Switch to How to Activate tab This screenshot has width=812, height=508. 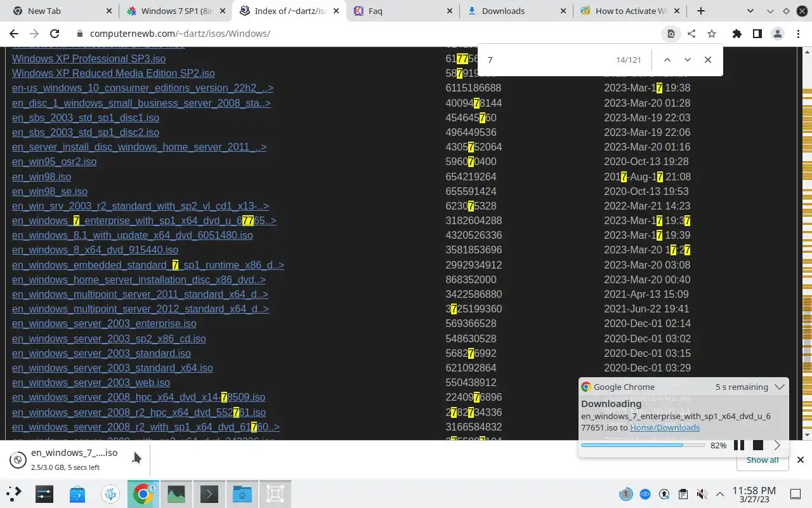[x=631, y=11]
